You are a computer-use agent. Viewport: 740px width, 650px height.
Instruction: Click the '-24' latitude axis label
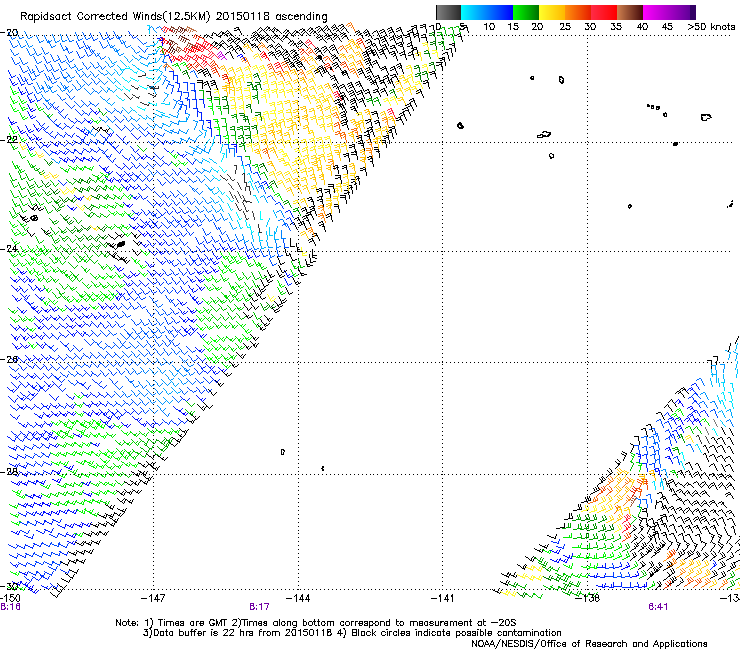[10, 249]
